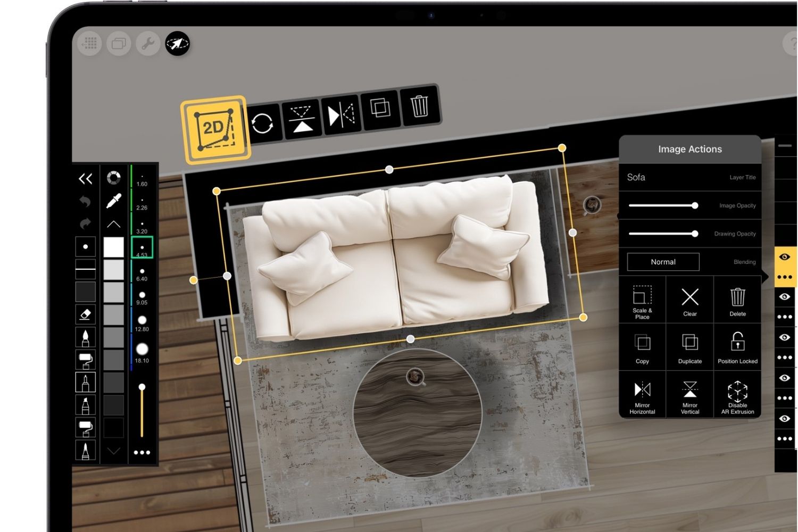Open options dots of yellow-highlighted layer
This screenshot has height=532, width=798.
tap(785, 277)
